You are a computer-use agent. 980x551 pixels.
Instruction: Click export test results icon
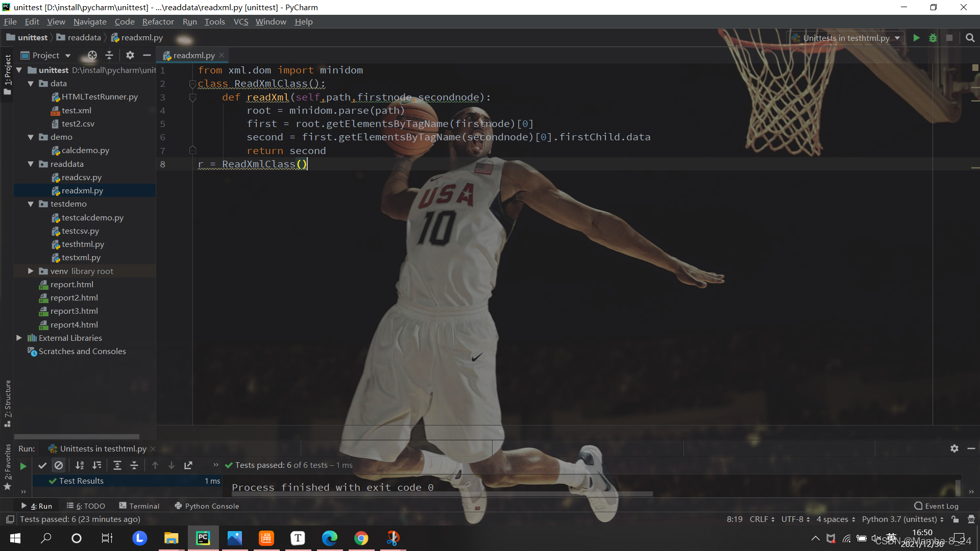(x=188, y=465)
